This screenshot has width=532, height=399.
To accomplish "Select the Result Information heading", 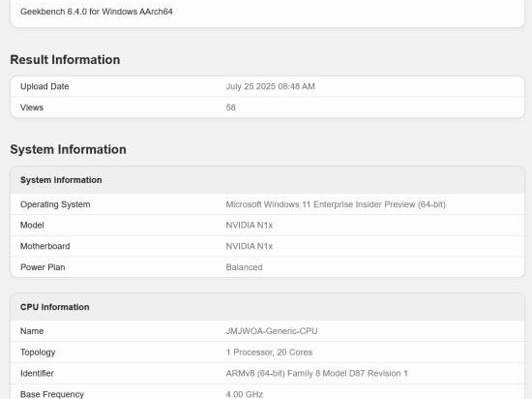I will point(65,60).
